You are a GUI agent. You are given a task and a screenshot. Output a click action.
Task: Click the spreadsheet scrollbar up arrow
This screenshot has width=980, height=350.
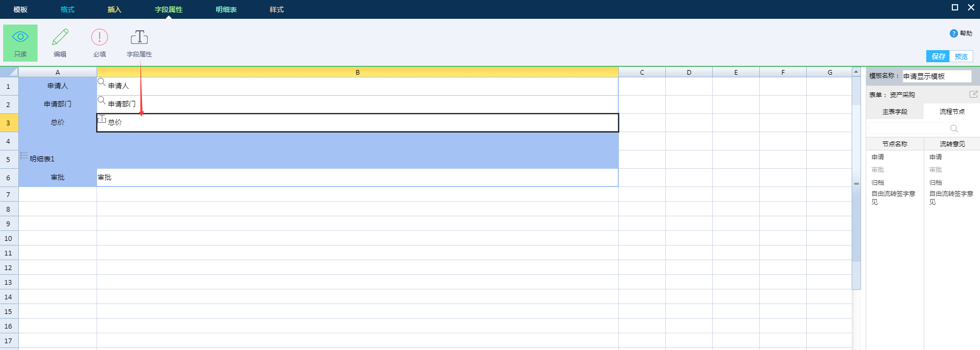(x=856, y=72)
